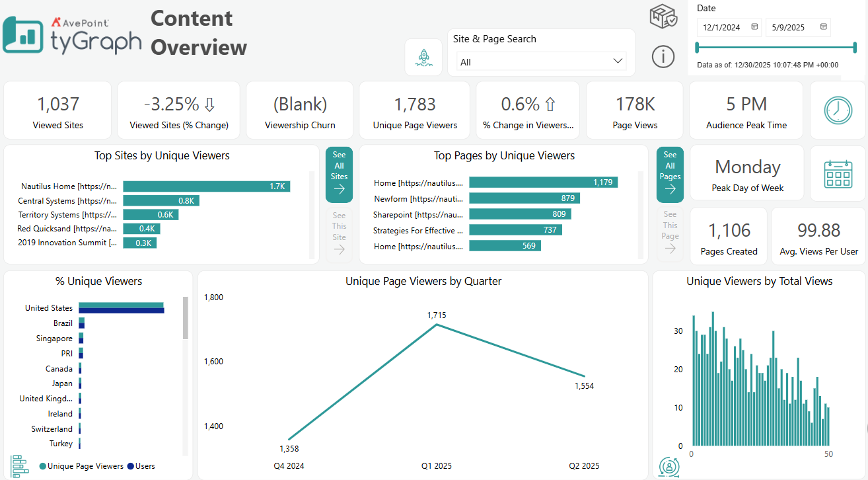This screenshot has height=480, width=868.
Task: Click Q4 2024 data point labeled 1,358
Action: point(289,440)
